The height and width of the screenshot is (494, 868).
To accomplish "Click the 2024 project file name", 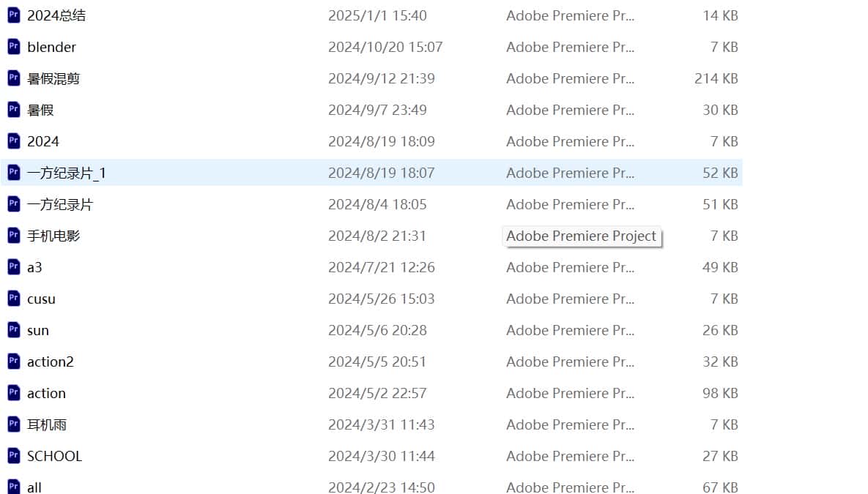I will (43, 141).
